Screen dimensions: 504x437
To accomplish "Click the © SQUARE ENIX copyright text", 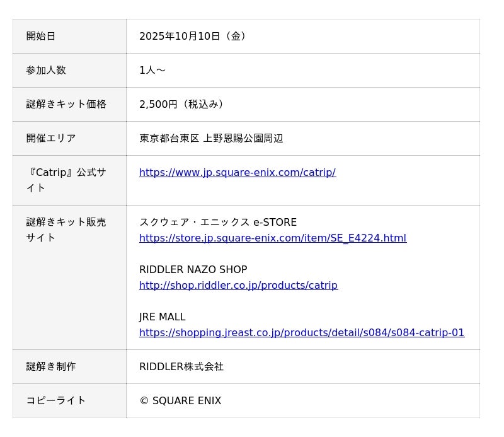I will point(180,400).
